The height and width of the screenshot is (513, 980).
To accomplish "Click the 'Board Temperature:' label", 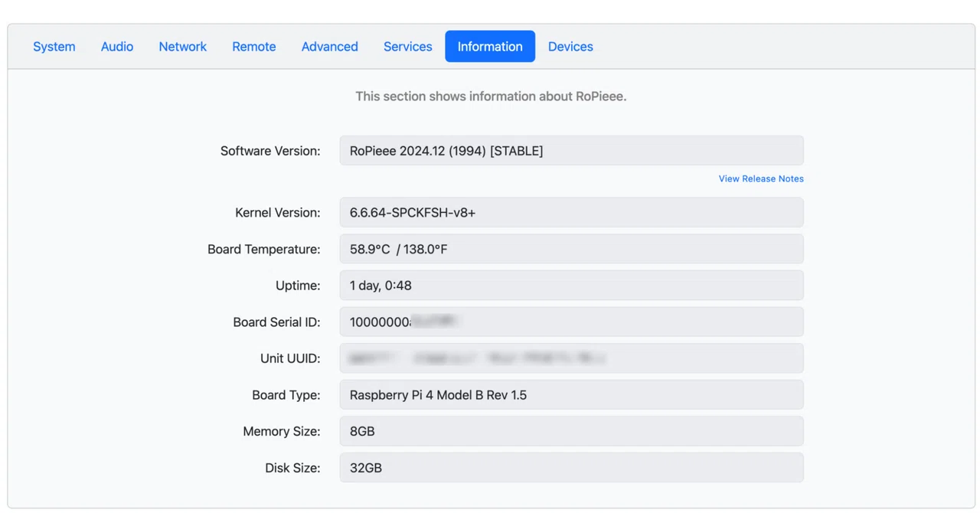I will [x=264, y=249].
